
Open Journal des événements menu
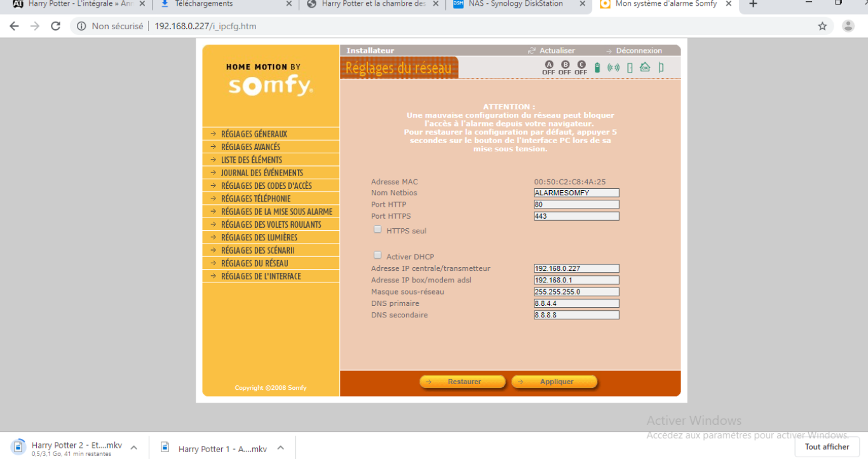coord(271,173)
